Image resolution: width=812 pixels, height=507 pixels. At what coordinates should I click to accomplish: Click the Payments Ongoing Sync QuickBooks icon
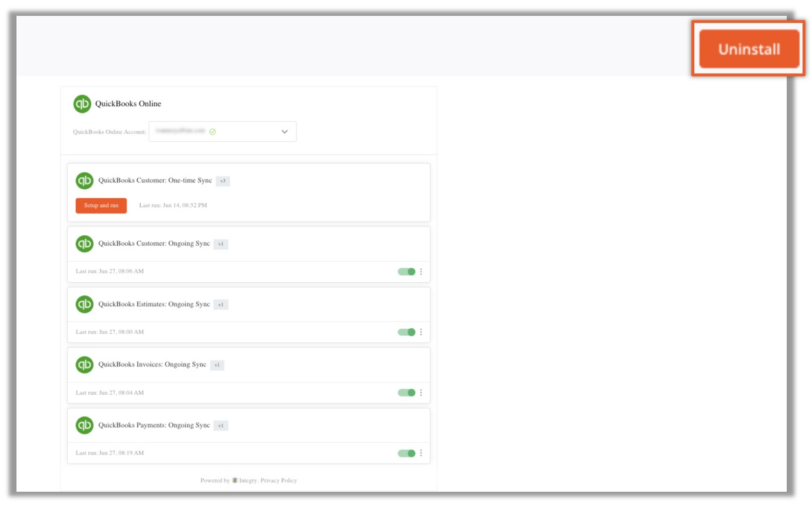[x=85, y=425]
